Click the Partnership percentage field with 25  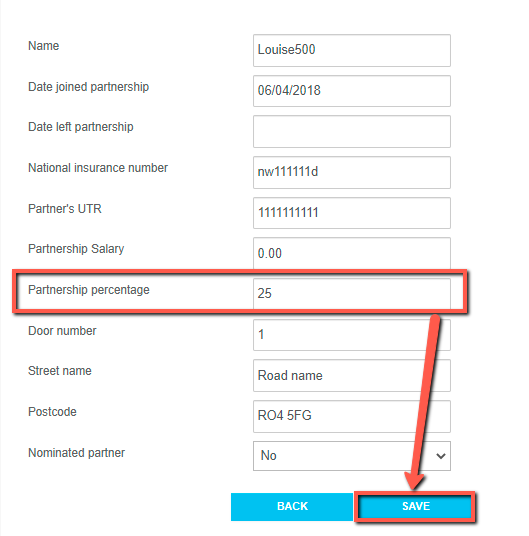pyautogui.click(x=352, y=294)
